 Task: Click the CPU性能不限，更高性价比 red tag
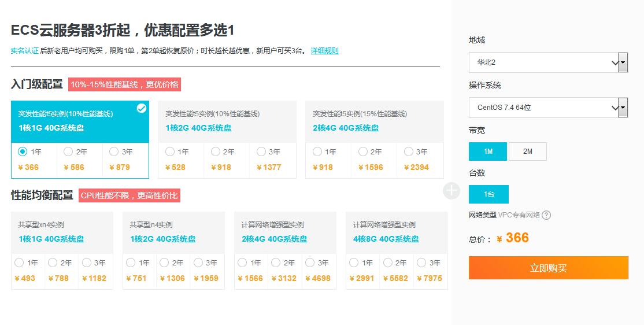[129, 195]
